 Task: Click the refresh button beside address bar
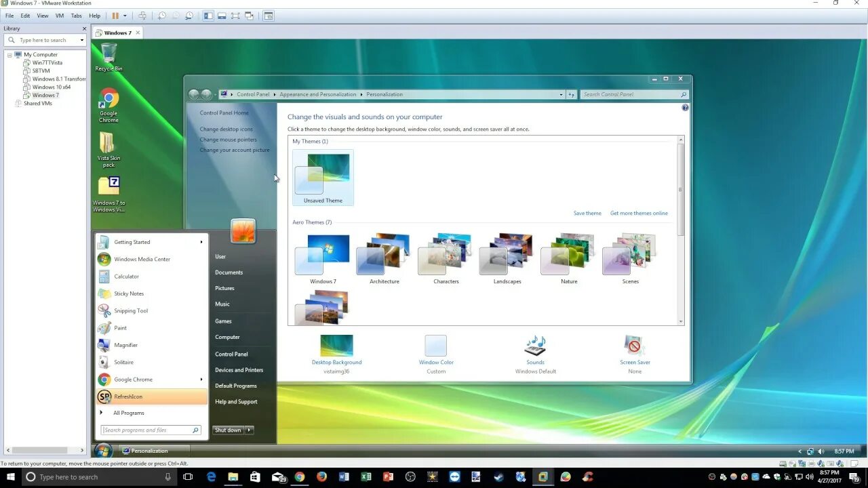coord(572,94)
